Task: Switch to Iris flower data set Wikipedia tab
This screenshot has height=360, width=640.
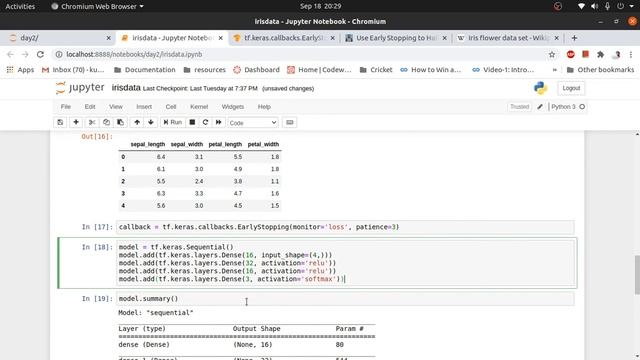Action: [507, 38]
